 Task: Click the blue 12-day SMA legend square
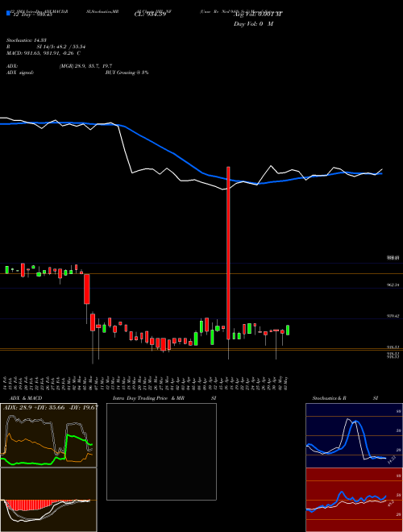pyautogui.click(x=9, y=13)
